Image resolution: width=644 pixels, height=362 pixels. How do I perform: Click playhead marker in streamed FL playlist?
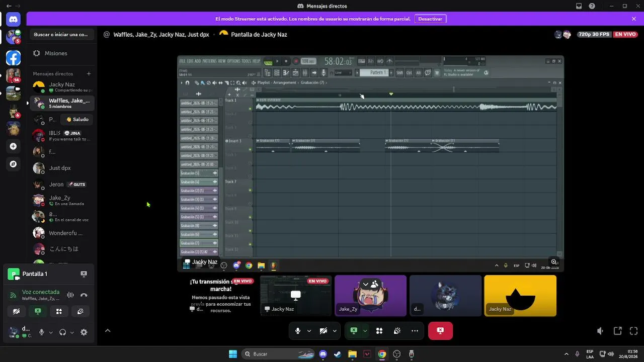point(391,94)
